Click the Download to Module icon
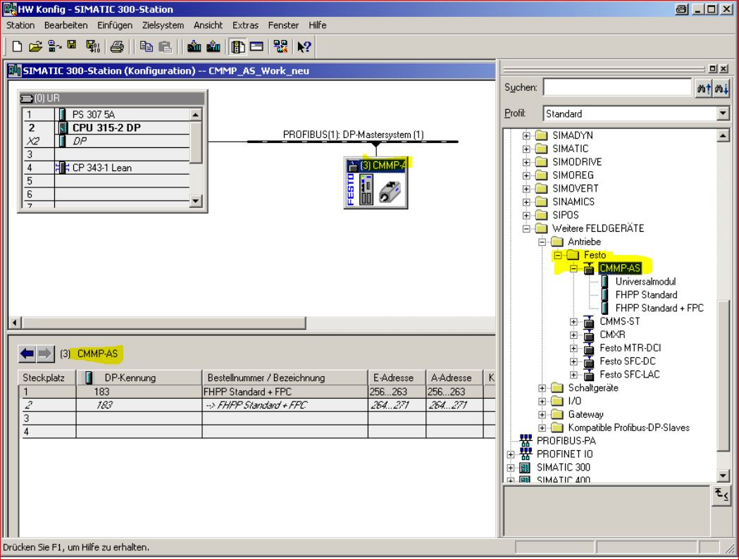The image size is (739, 560). (193, 46)
